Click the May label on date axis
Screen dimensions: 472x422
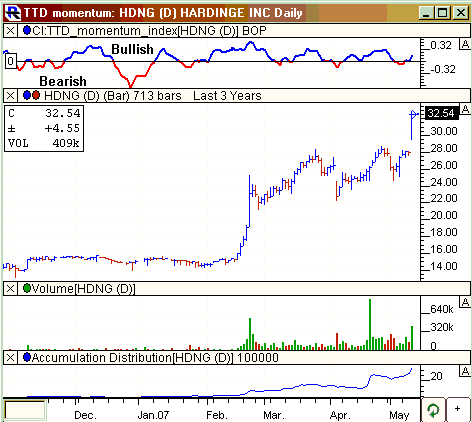pos(399,415)
